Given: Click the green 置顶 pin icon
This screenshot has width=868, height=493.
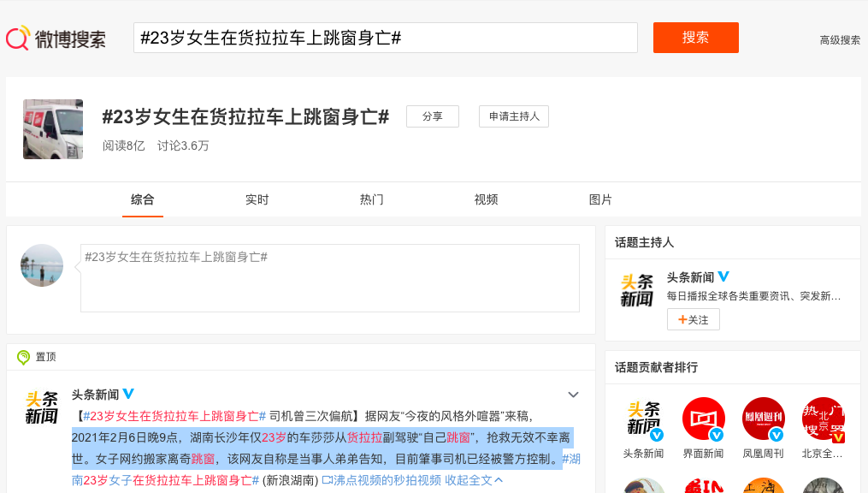Looking at the screenshot, I should pyautogui.click(x=23, y=357).
